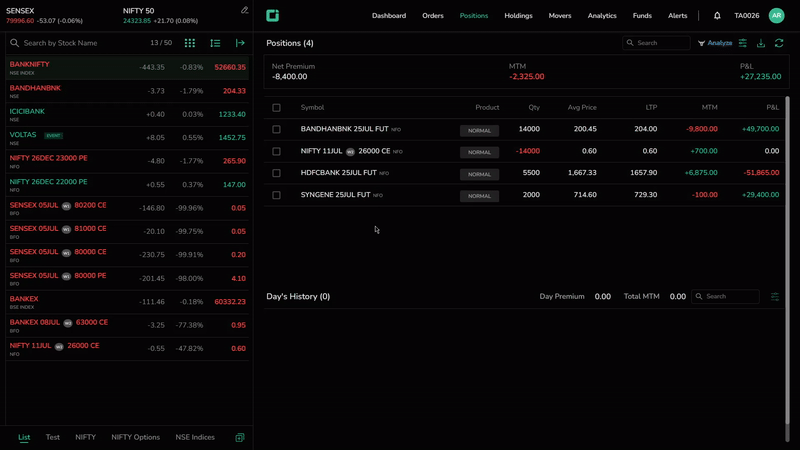Open the Analytics page

(x=602, y=16)
